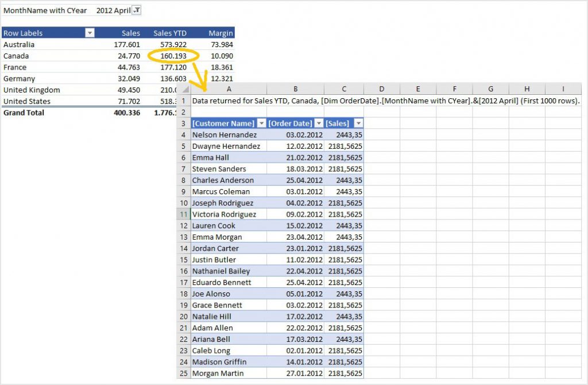Select the highlighted row header 11
The width and height of the screenshot is (588, 385).
[x=185, y=214]
